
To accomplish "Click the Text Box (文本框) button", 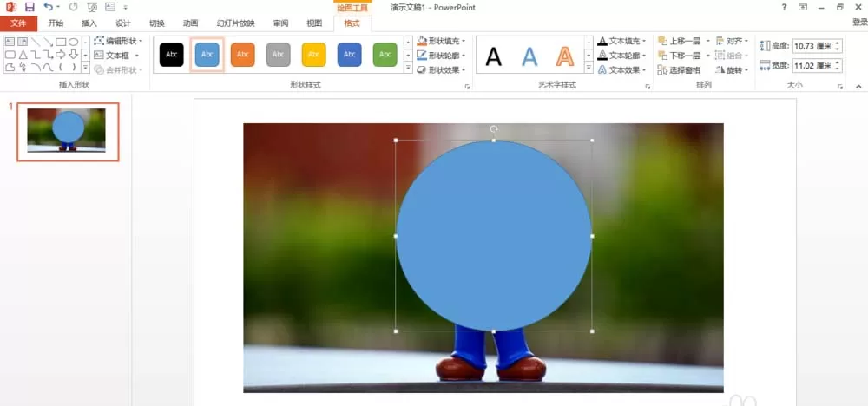I will [116, 56].
